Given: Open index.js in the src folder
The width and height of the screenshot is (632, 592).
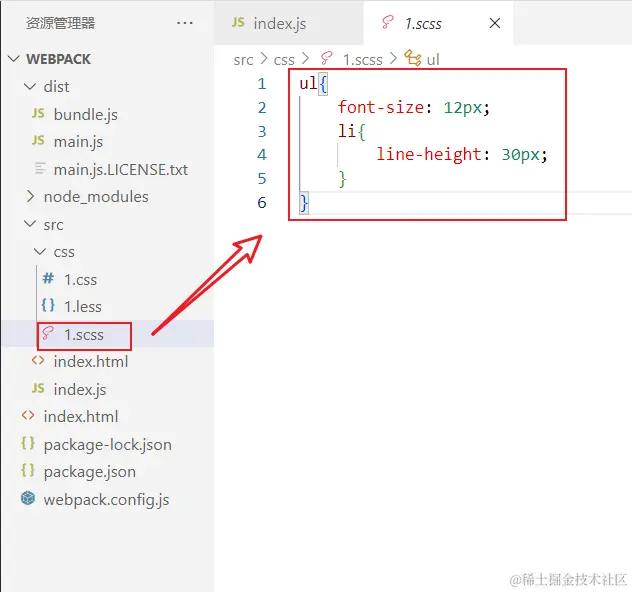Looking at the screenshot, I should [80, 389].
